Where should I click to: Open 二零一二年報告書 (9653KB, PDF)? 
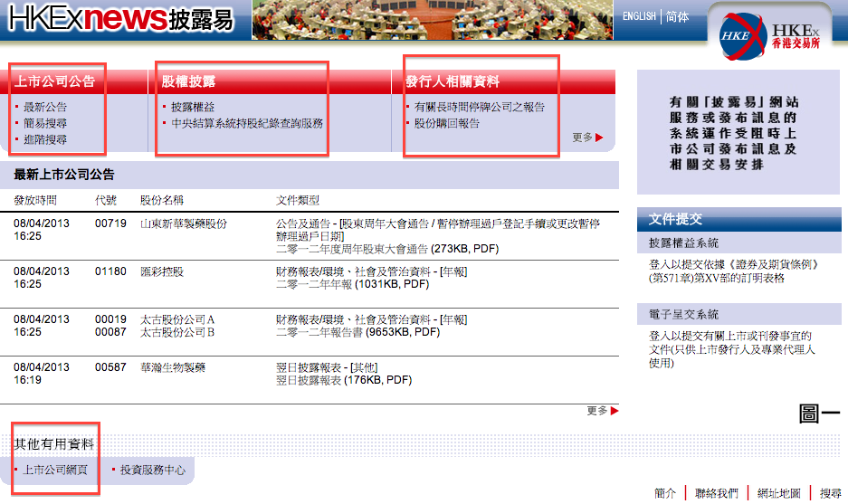point(357,332)
